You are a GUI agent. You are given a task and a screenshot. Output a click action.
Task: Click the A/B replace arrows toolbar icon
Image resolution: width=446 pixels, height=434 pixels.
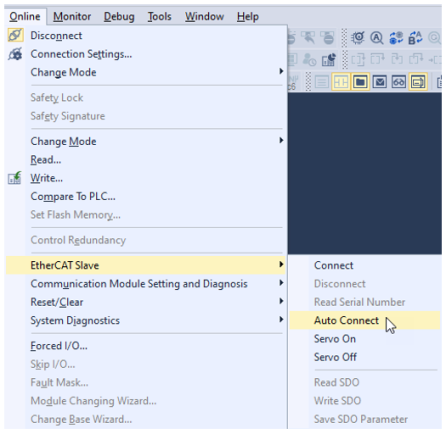415,38
